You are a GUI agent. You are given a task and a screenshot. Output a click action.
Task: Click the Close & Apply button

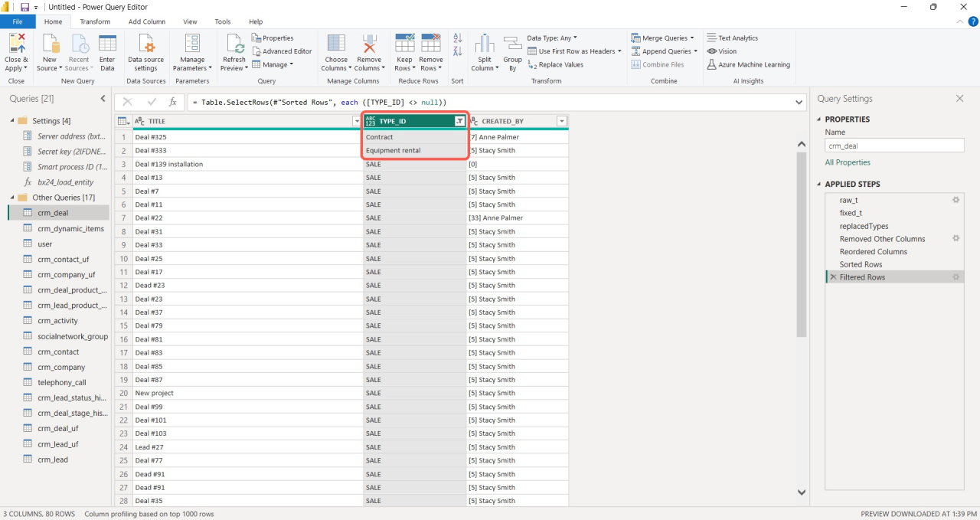point(16,51)
